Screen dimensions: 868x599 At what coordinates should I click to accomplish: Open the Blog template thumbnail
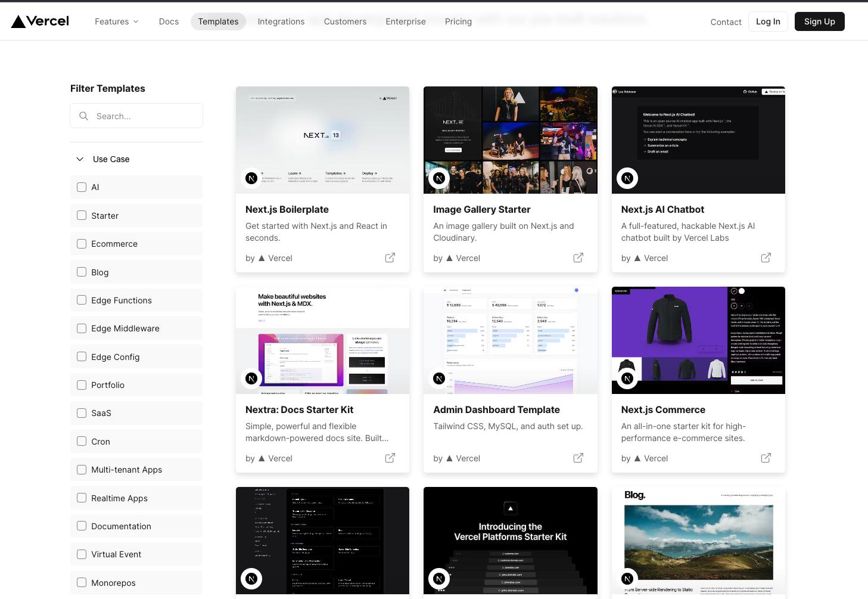coord(698,541)
